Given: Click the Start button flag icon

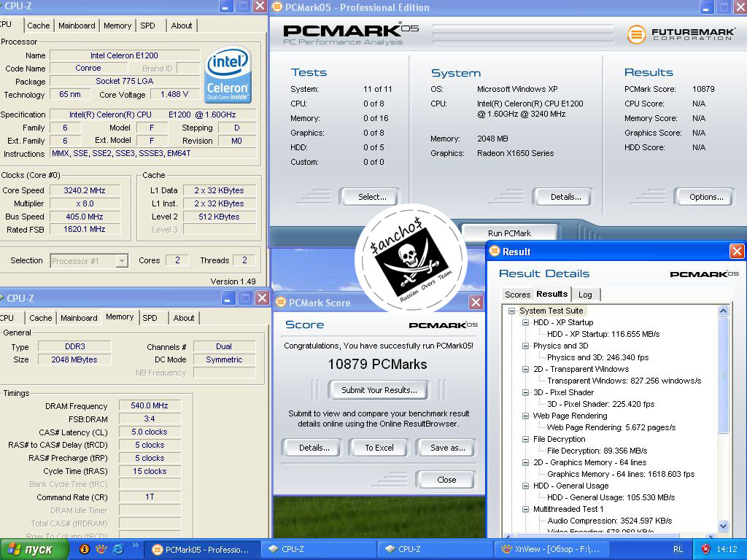Looking at the screenshot, I should point(15,550).
